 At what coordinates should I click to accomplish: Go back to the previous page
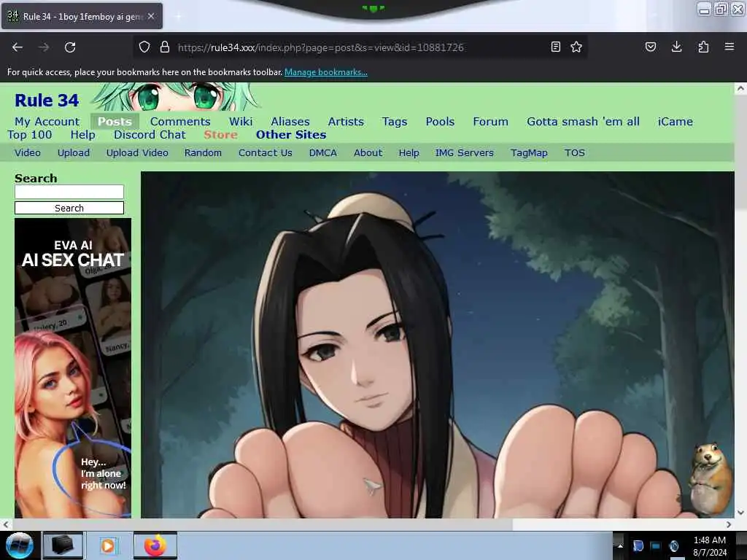coord(18,47)
